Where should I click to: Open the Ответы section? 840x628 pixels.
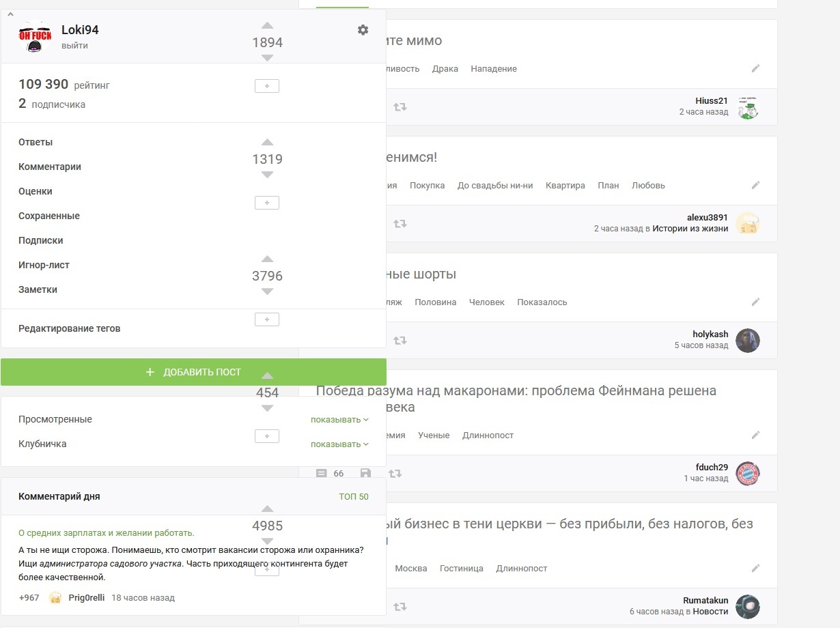(x=36, y=143)
